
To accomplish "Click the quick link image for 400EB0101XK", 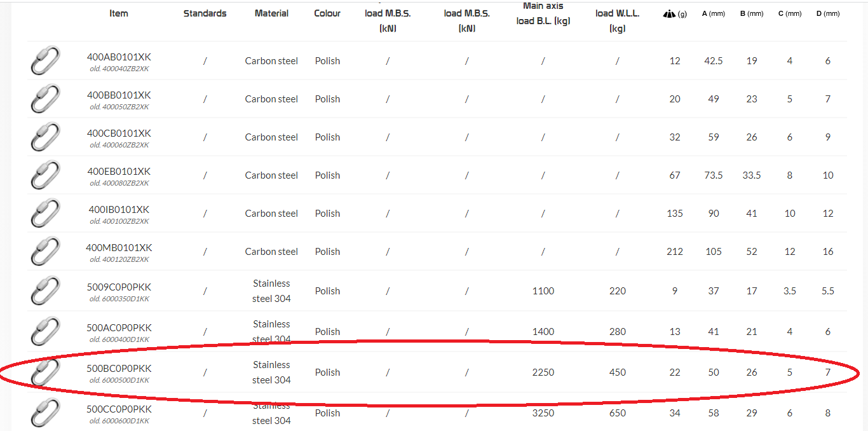I will pos(45,175).
